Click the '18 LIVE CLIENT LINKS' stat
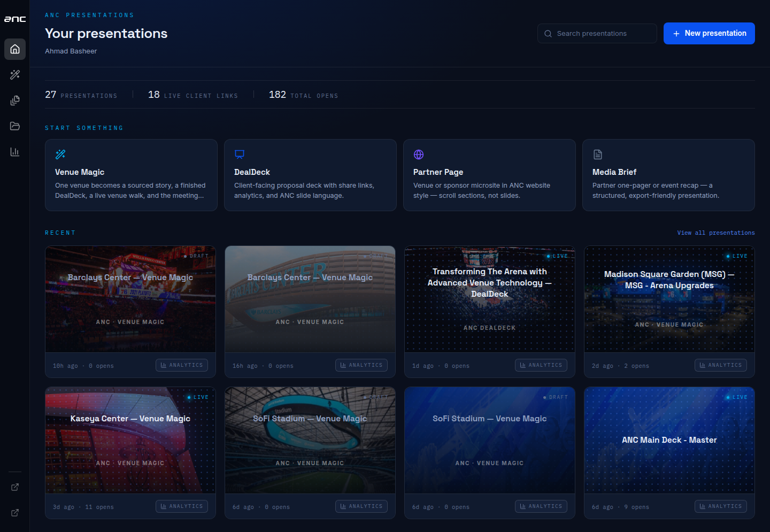The image size is (770, 532). pos(193,95)
